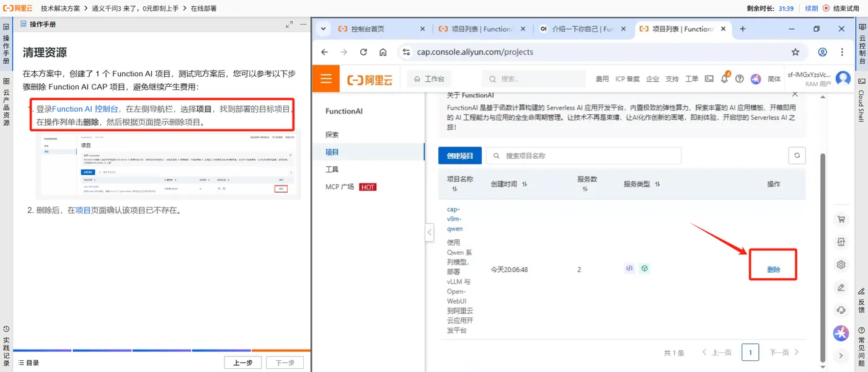Viewport: 868px width, 372px height.
Task: Expand the 操作手册 panel to fullscreen
Action: coord(290,24)
